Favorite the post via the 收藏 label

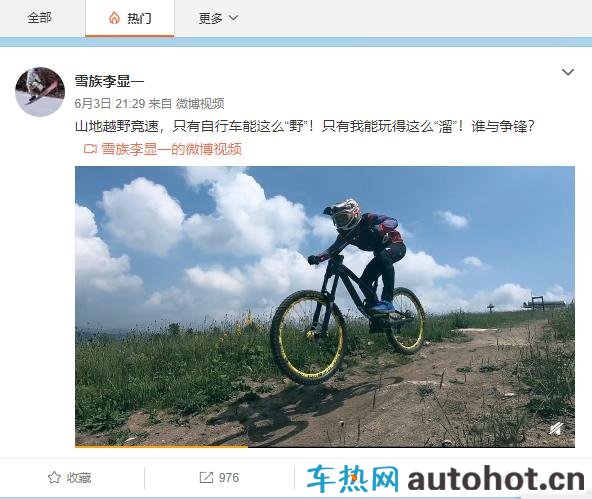click(79, 478)
